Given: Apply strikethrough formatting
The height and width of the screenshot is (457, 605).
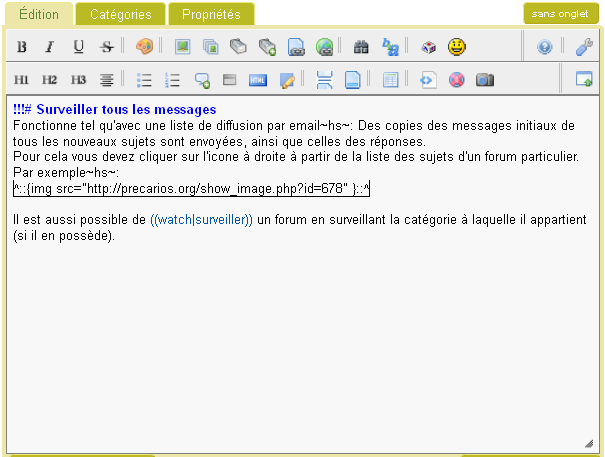Looking at the screenshot, I should pos(106,47).
